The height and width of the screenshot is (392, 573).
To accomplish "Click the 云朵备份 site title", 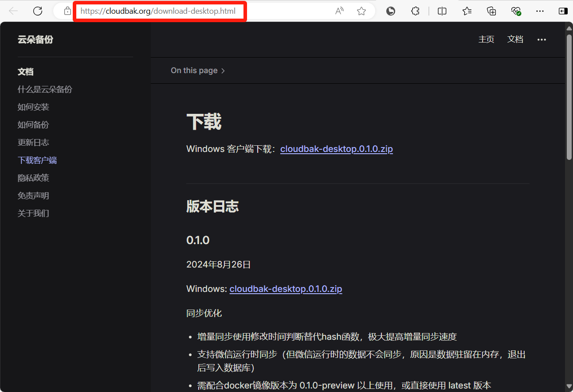I will [35, 39].
